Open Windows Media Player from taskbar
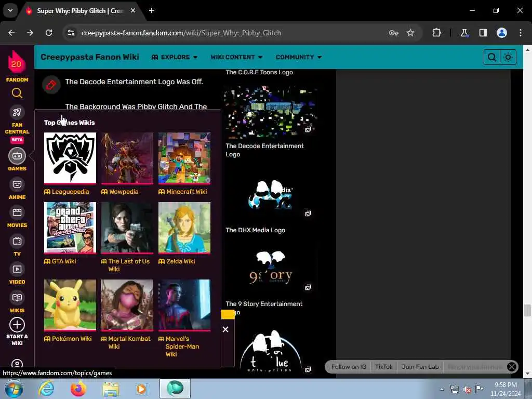Screen dimensions: 532x399 (x=142, y=389)
